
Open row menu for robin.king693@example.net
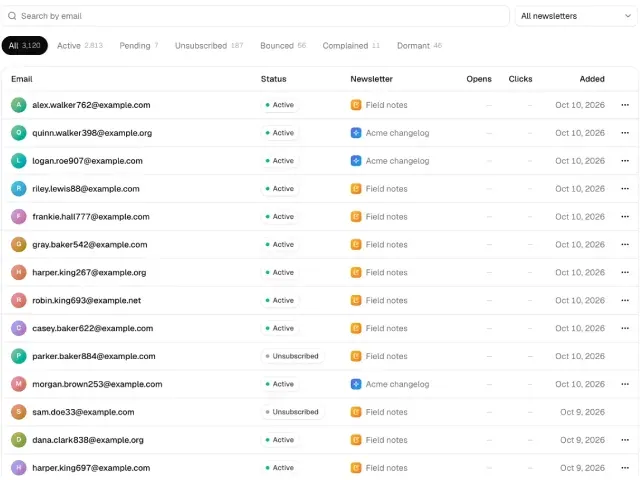coord(624,300)
